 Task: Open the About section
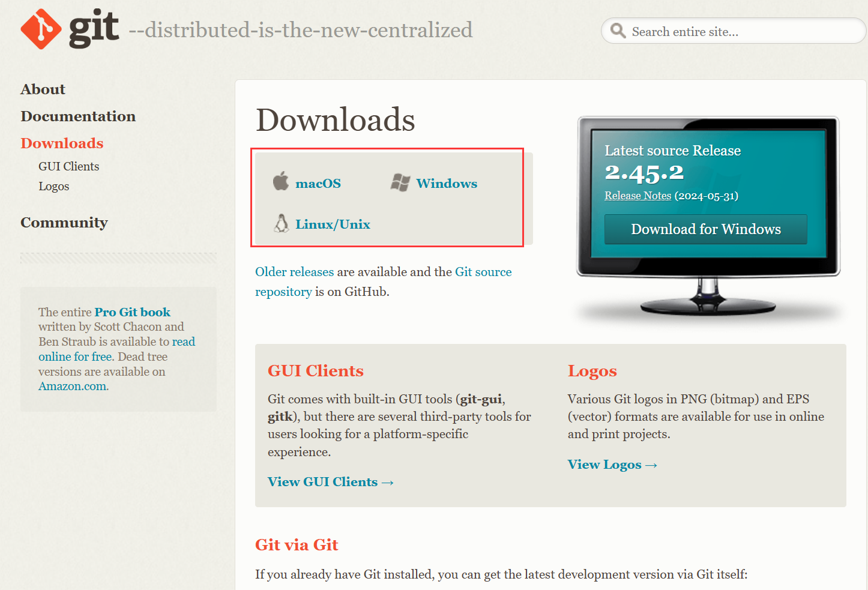click(x=43, y=89)
